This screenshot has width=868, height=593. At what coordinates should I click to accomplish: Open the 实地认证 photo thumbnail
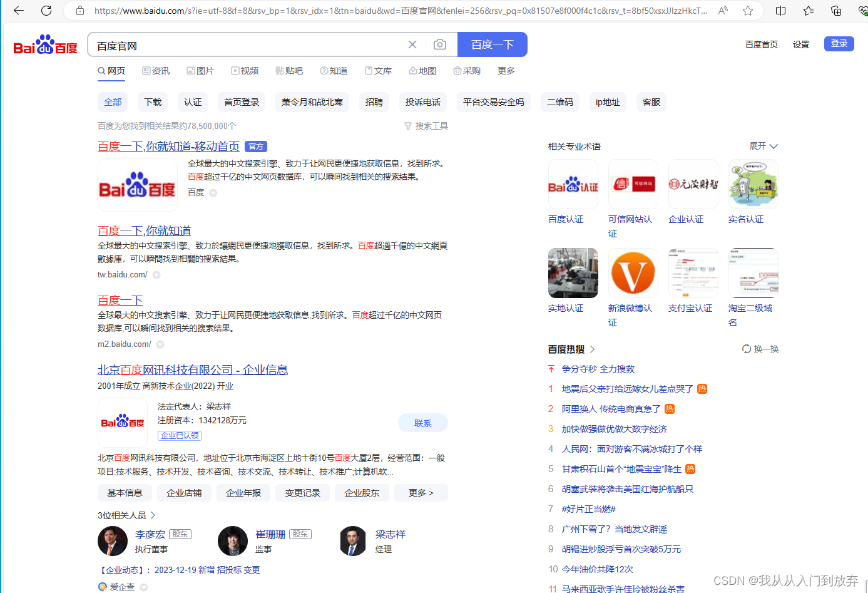coord(573,273)
